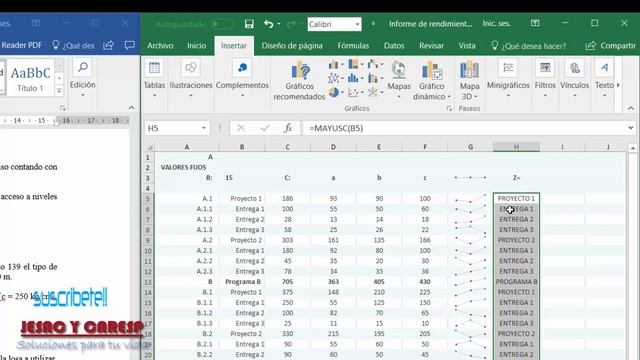Select row 9 header
Viewport: 640px width, 360px height.
point(148,240)
